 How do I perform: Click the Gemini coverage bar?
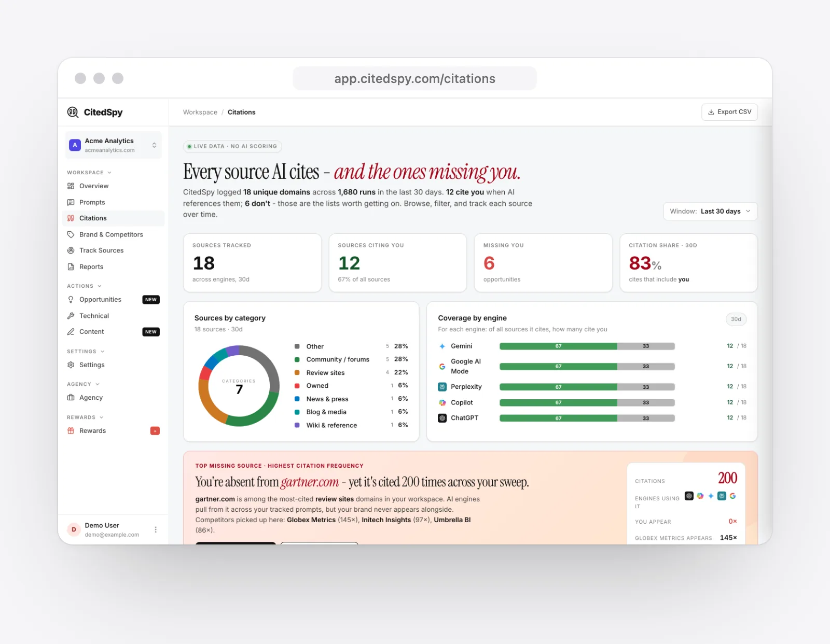[x=587, y=346]
